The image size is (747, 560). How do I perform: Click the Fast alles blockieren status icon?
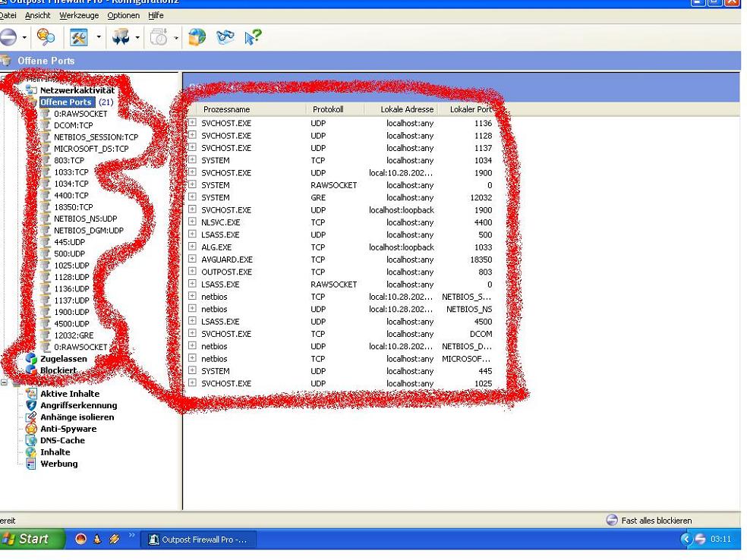[612, 520]
